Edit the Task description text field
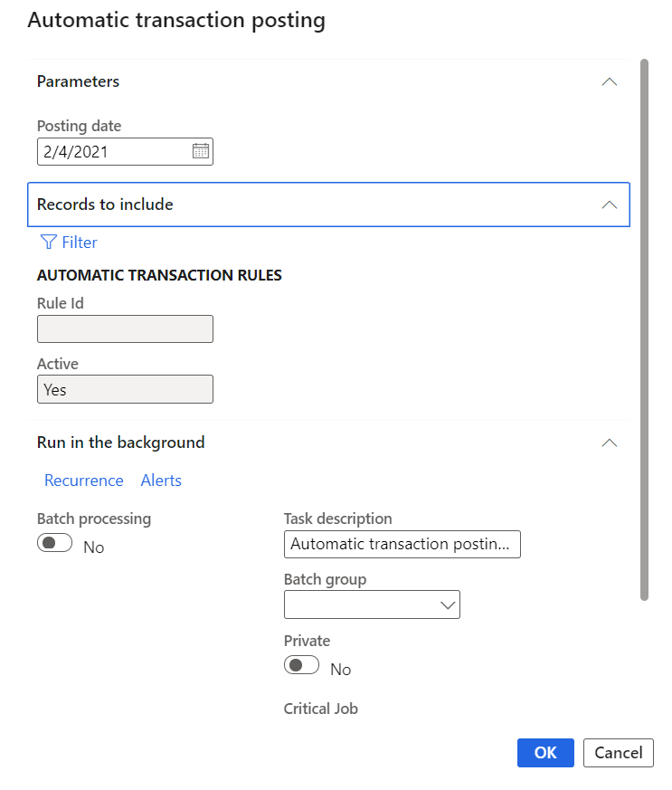The image size is (672, 790). (x=402, y=544)
